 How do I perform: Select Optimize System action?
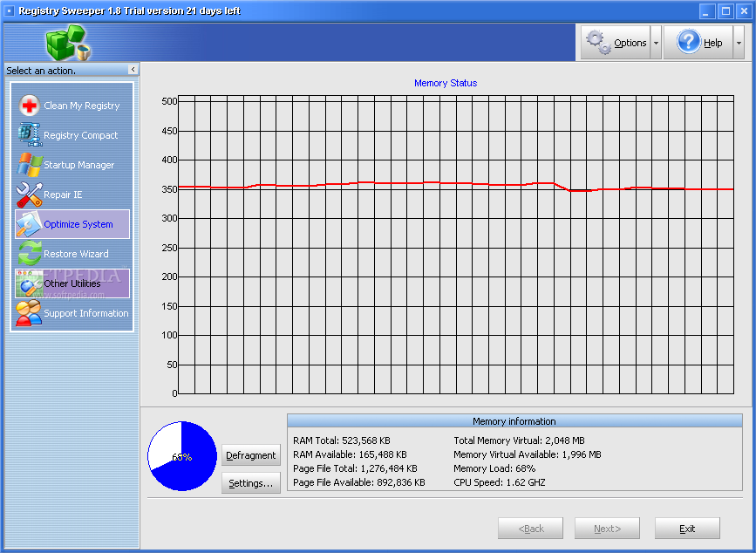pyautogui.click(x=72, y=224)
